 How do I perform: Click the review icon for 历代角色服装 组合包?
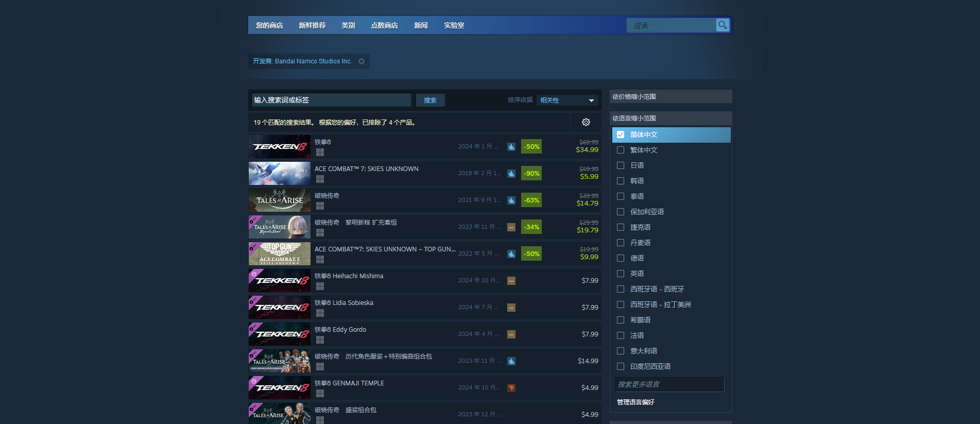(511, 361)
